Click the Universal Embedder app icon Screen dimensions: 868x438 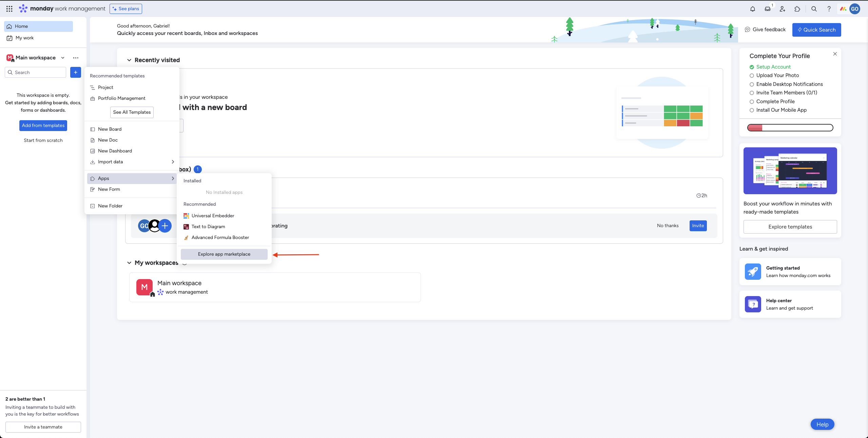186,216
